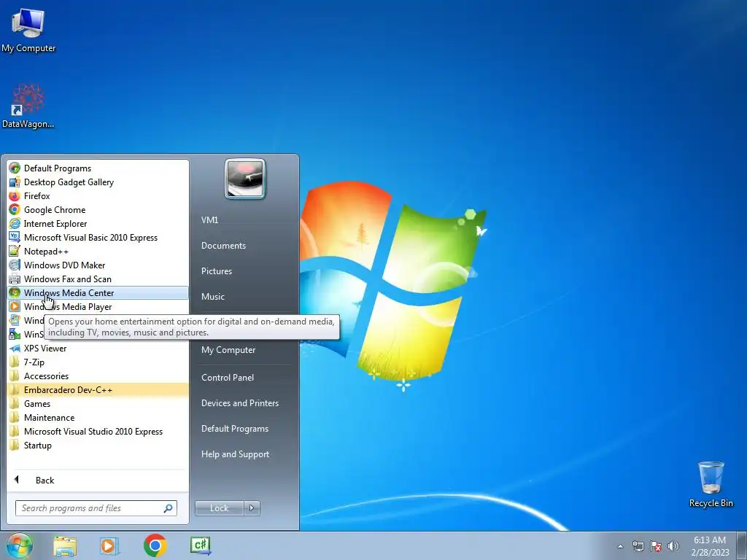Open My Computer desktop icon
This screenshot has width=747, height=560.
click(x=28, y=31)
